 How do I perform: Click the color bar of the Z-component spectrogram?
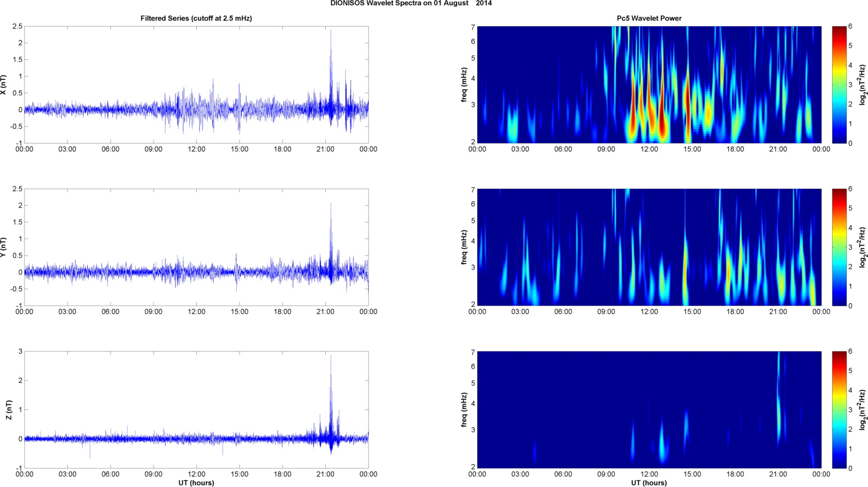click(x=838, y=410)
